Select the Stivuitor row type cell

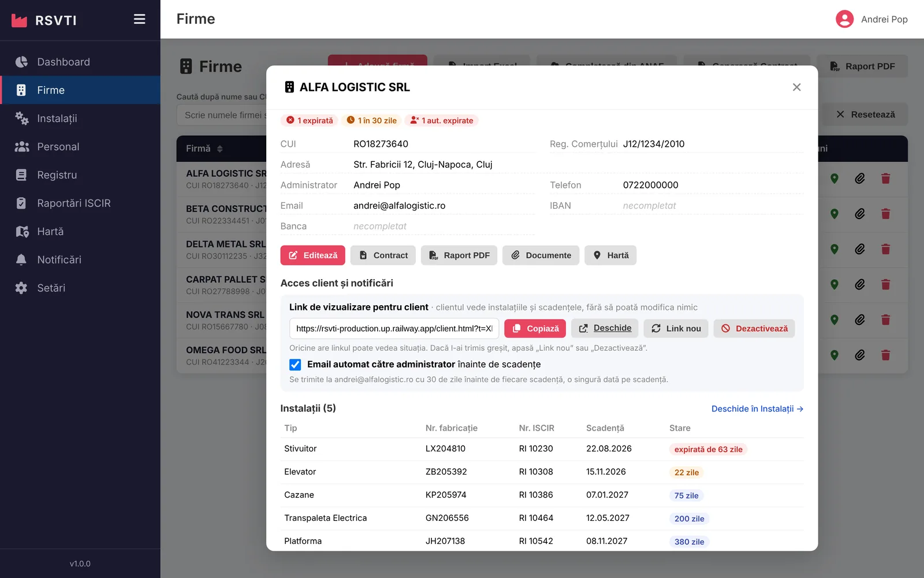(x=300, y=449)
